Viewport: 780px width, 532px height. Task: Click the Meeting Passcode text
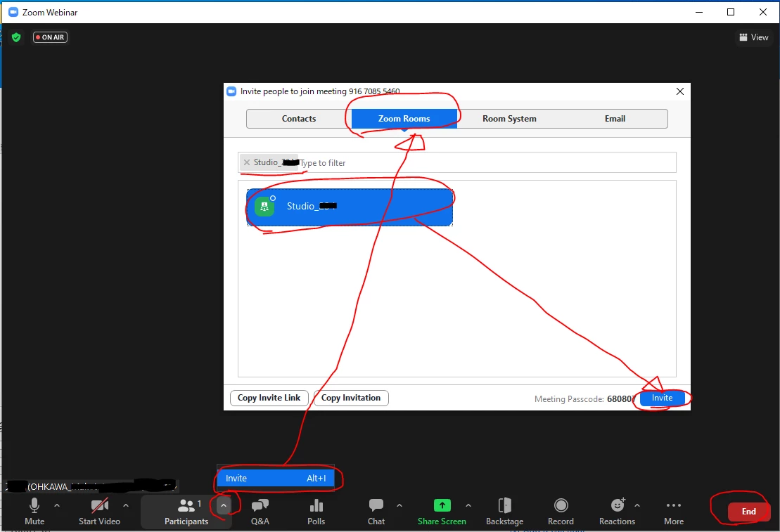(x=584, y=398)
